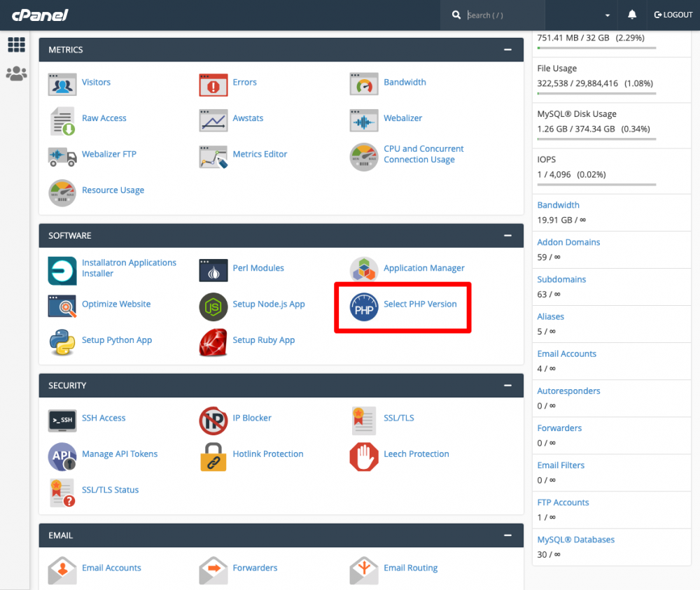This screenshot has height=590, width=700.
Task: Open the Setup Python App tool
Action: point(117,339)
